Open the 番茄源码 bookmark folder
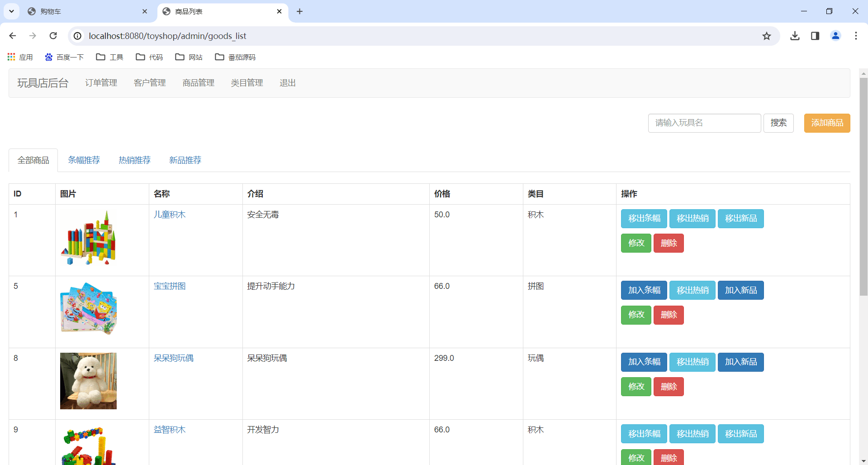Screen dimensions: 868x465 pyautogui.click(x=235, y=57)
